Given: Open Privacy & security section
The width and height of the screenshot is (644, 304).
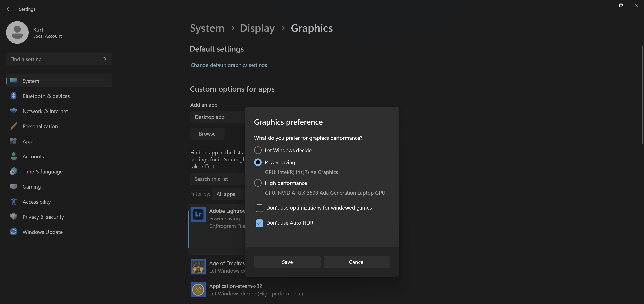Looking at the screenshot, I should 43,217.
